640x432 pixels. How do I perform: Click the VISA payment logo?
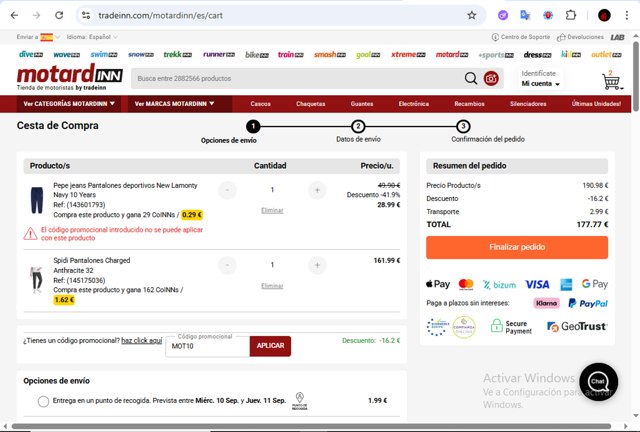(537, 284)
